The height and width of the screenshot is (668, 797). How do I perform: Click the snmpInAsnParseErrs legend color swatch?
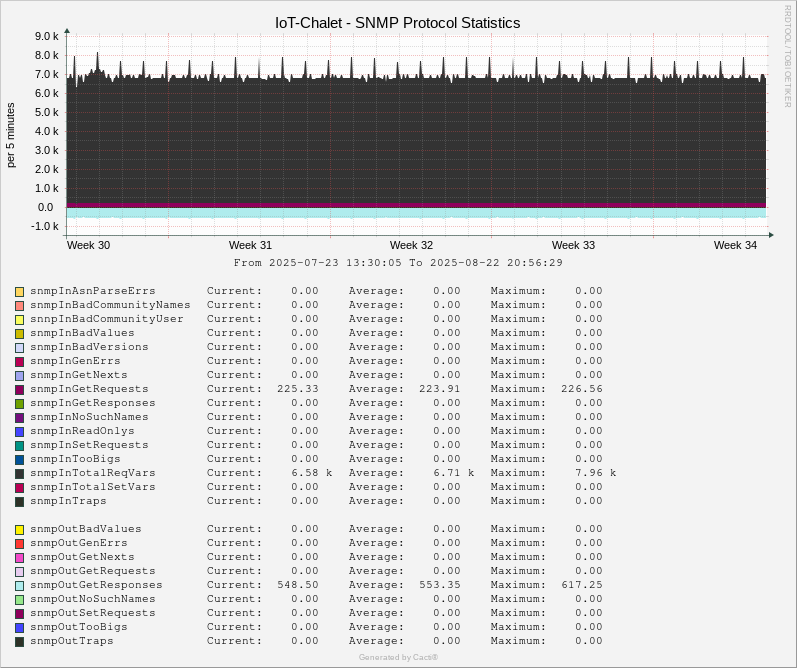[x=19, y=292]
